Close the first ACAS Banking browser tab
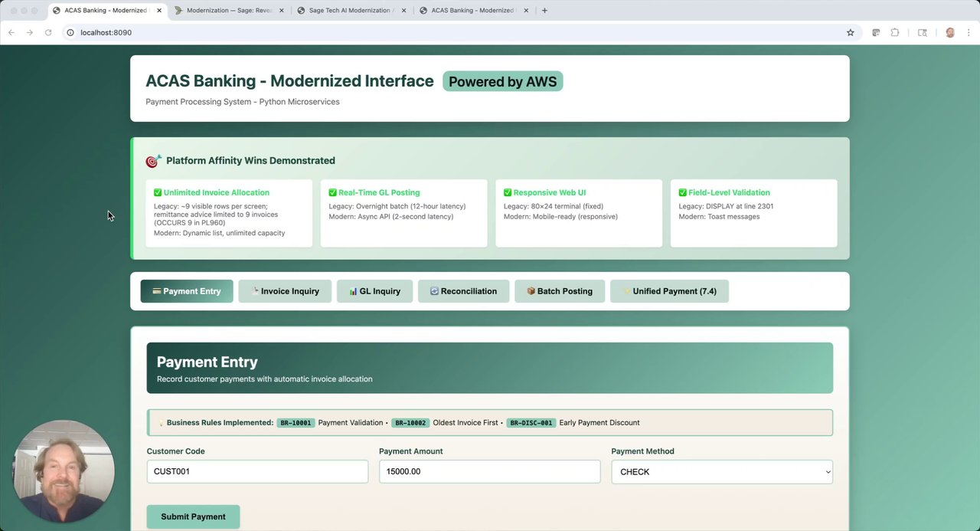 coord(159,11)
